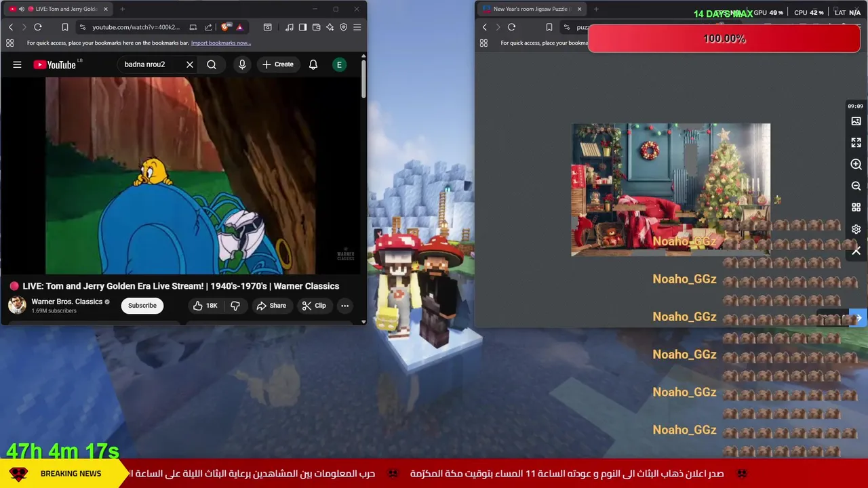This screenshot has height=488, width=868.
Task: Zoom in on the jigsaw puzzle
Action: pyautogui.click(x=856, y=165)
